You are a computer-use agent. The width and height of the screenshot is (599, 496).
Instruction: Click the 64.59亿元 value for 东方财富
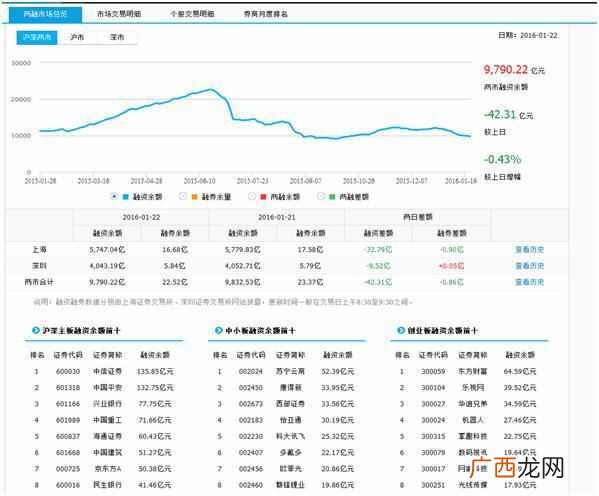pos(520,371)
